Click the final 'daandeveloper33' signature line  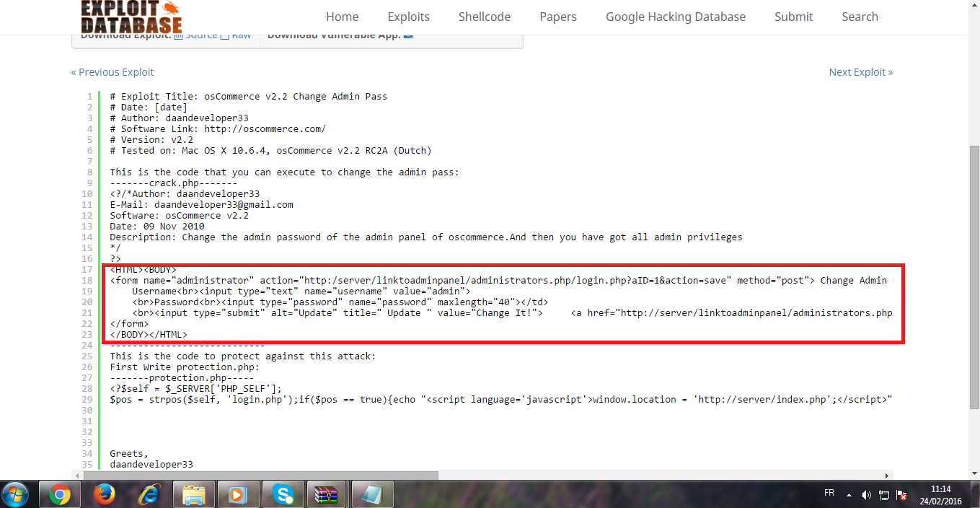[x=151, y=464]
